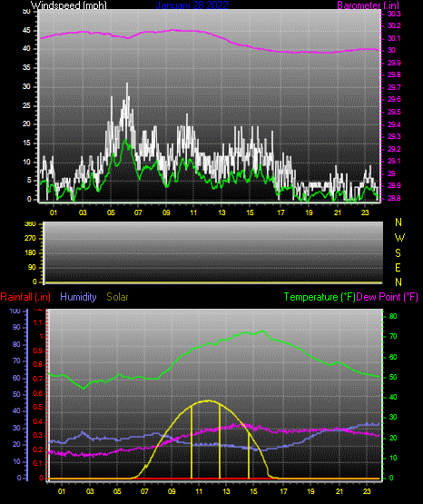Screen dimensions: 423x504
Task: Click "100" on the blue humidity axis
Action: pyautogui.click(x=15, y=311)
